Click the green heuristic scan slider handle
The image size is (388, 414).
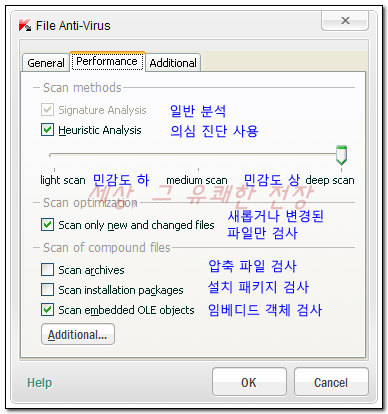pyautogui.click(x=341, y=155)
